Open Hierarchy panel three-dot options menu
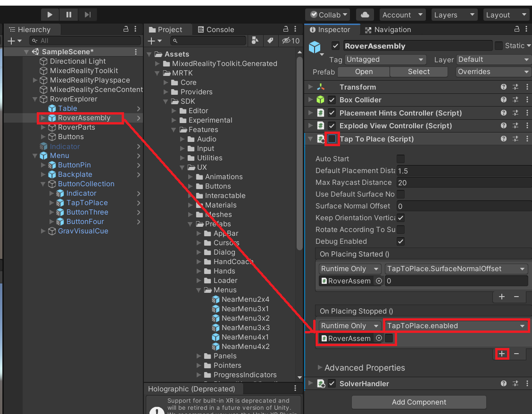532x414 pixels. [135, 29]
